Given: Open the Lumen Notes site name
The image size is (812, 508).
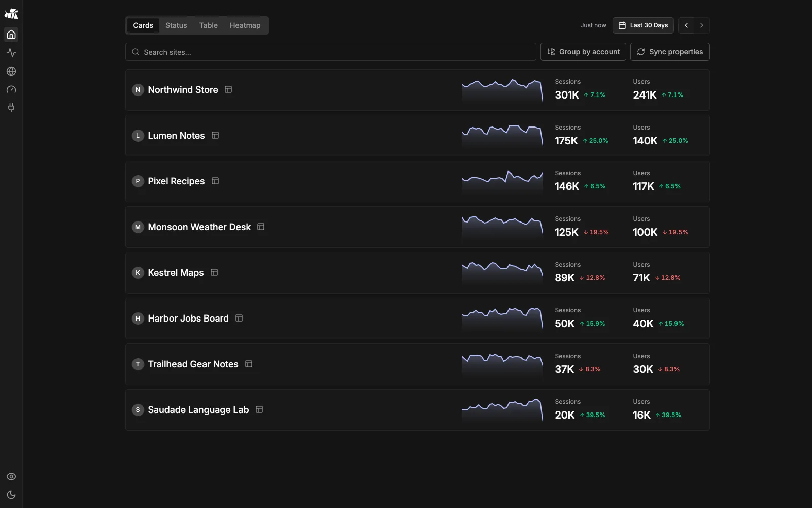Looking at the screenshot, I should (x=176, y=136).
